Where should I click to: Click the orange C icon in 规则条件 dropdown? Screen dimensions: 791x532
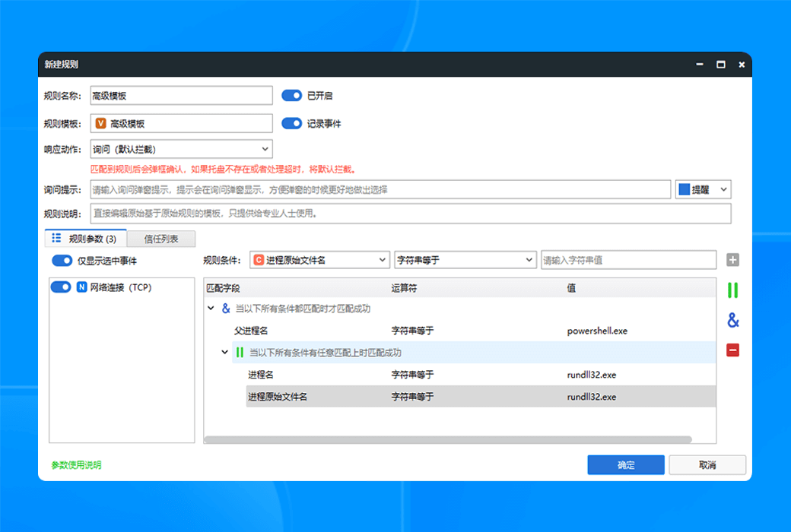tap(259, 260)
